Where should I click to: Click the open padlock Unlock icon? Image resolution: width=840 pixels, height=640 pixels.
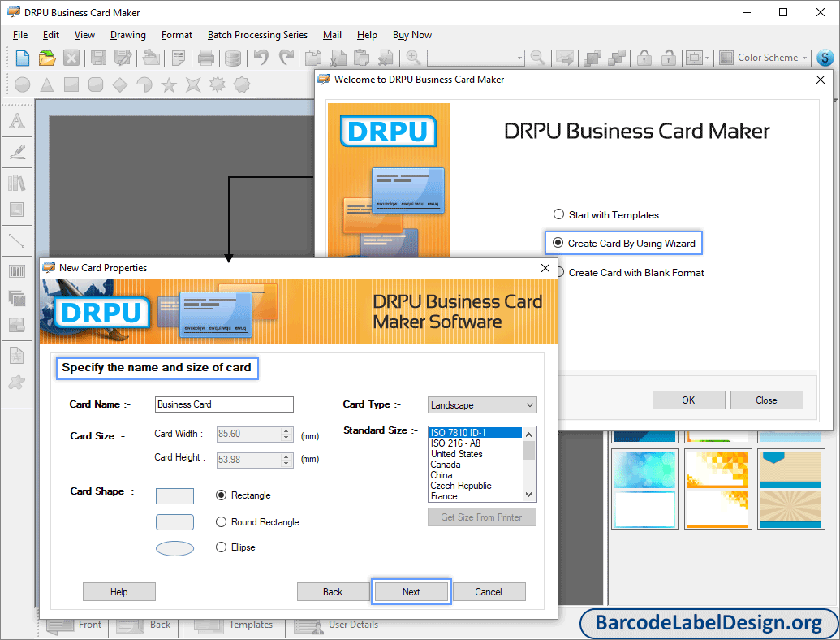click(x=669, y=58)
